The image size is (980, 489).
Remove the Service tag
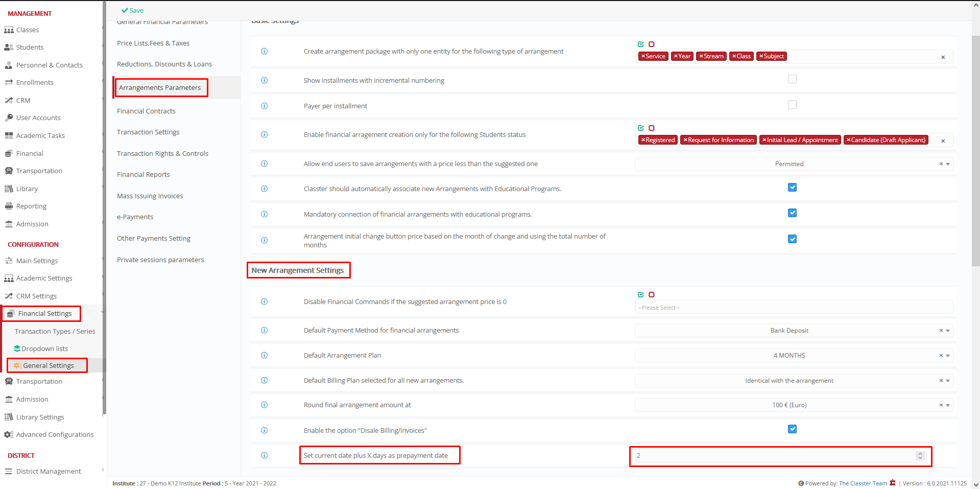[643, 56]
